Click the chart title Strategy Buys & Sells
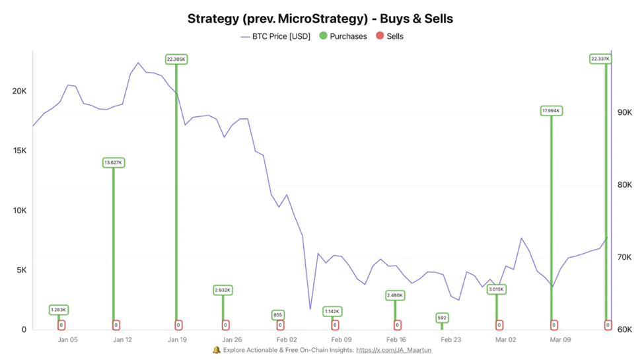The image size is (644, 362). [320, 18]
